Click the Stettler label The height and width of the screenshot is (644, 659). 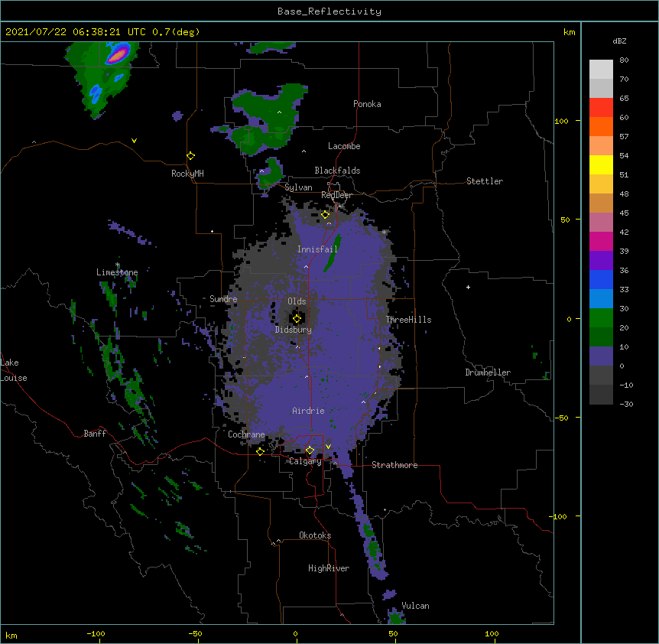tap(485, 181)
